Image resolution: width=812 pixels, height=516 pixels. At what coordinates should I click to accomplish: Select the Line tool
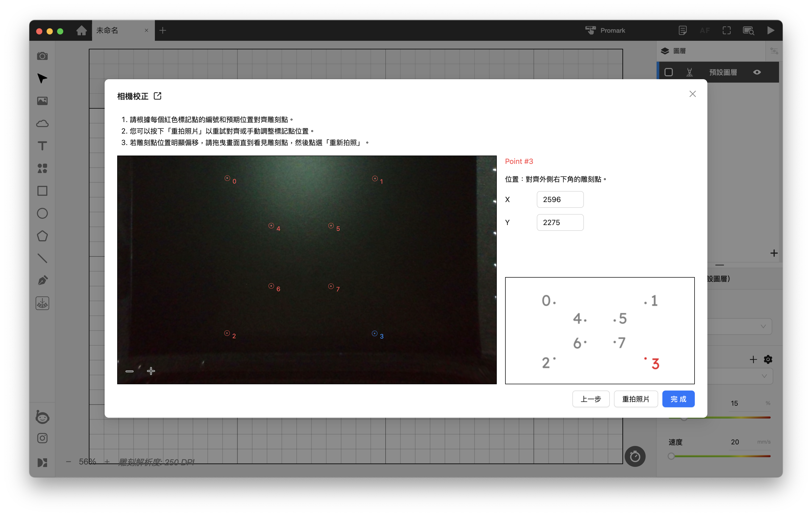click(x=42, y=258)
